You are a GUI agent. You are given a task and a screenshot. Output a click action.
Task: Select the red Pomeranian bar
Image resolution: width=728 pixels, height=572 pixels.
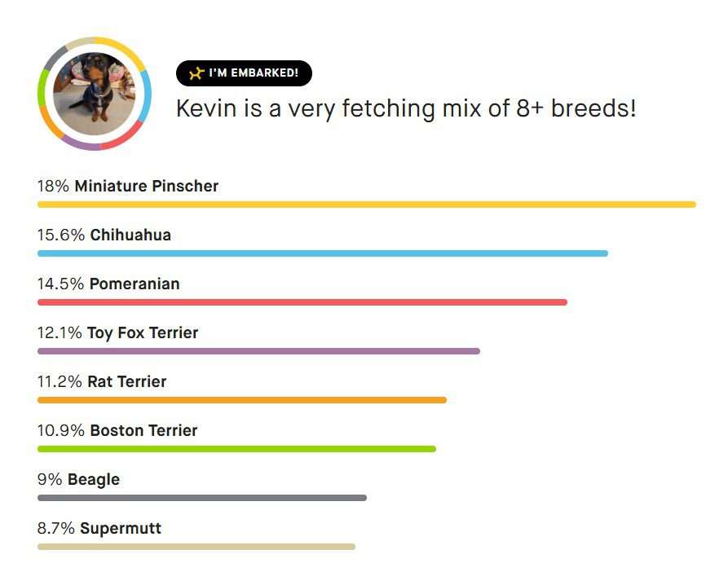[302, 302]
